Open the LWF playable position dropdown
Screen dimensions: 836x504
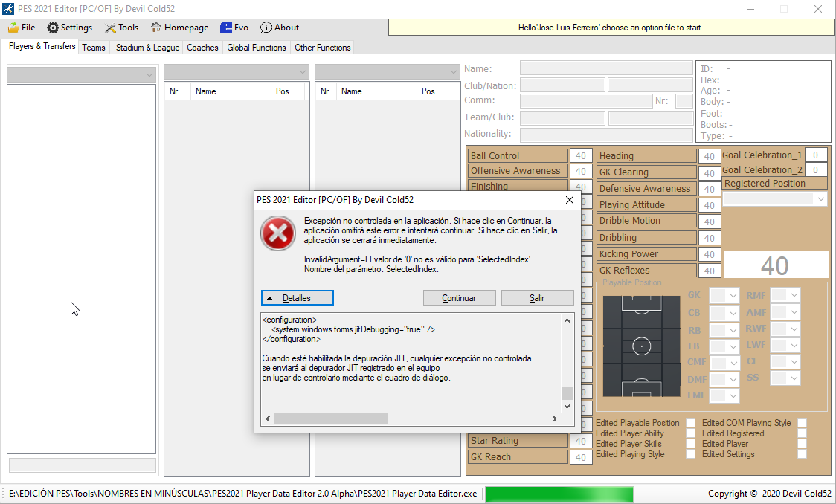click(x=785, y=345)
